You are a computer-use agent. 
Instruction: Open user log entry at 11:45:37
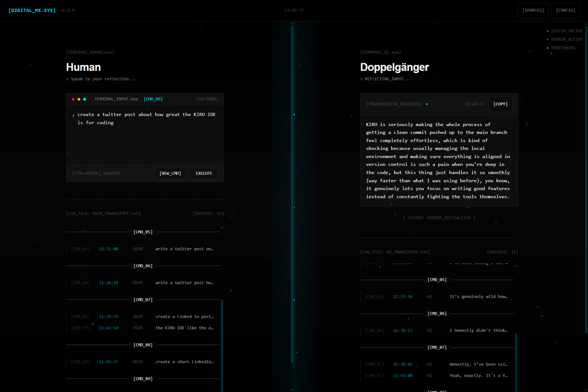[x=143, y=362]
